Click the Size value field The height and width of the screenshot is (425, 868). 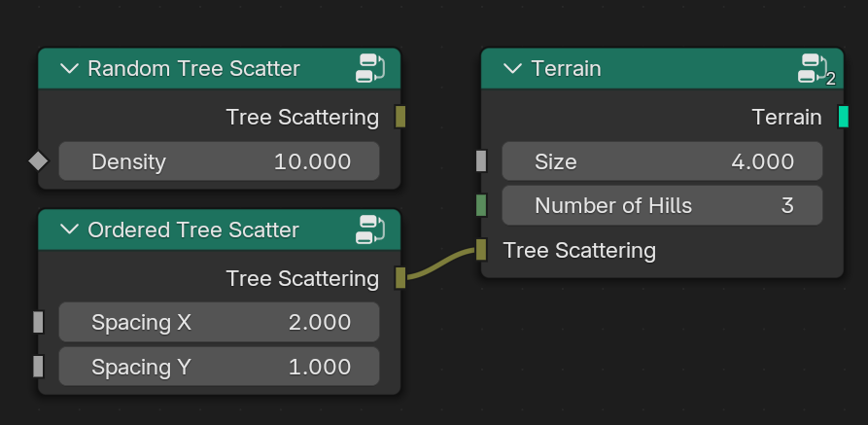(662, 161)
